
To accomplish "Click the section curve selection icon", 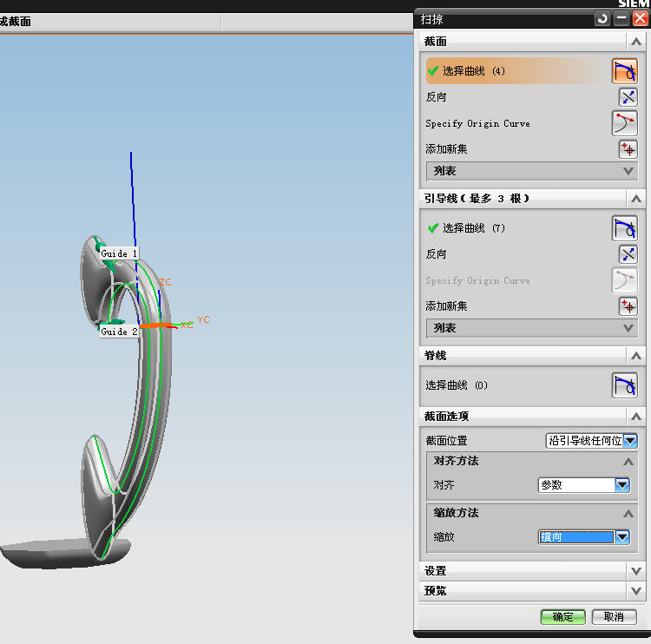I will click(624, 71).
